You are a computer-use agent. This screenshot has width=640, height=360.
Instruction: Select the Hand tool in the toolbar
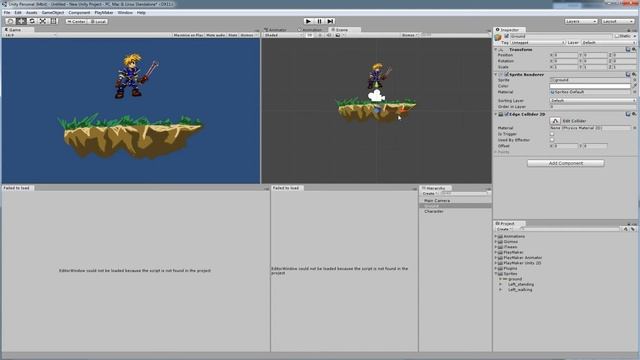(10, 21)
